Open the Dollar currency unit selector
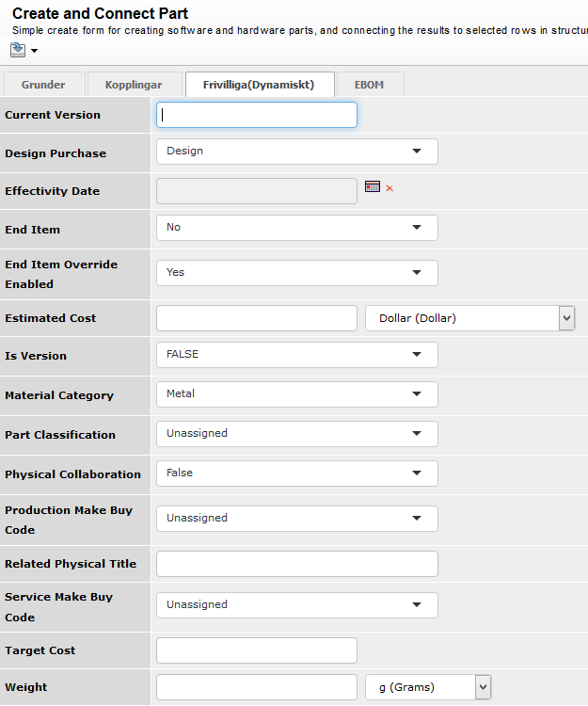This screenshot has height=706, width=588. point(469,318)
